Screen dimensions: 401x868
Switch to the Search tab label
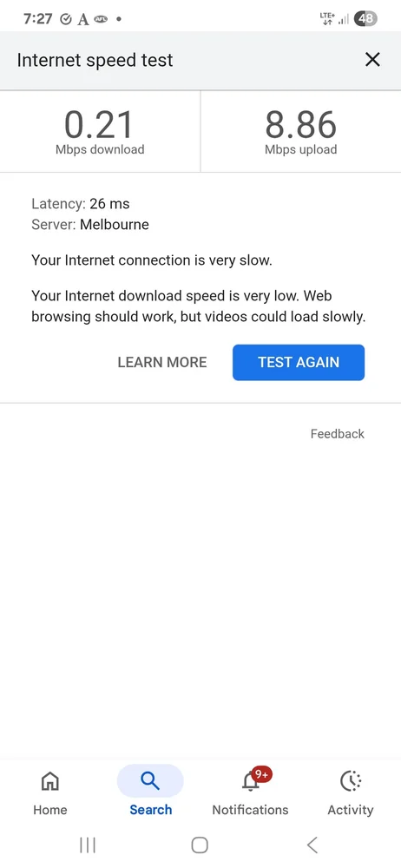click(151, 809)
